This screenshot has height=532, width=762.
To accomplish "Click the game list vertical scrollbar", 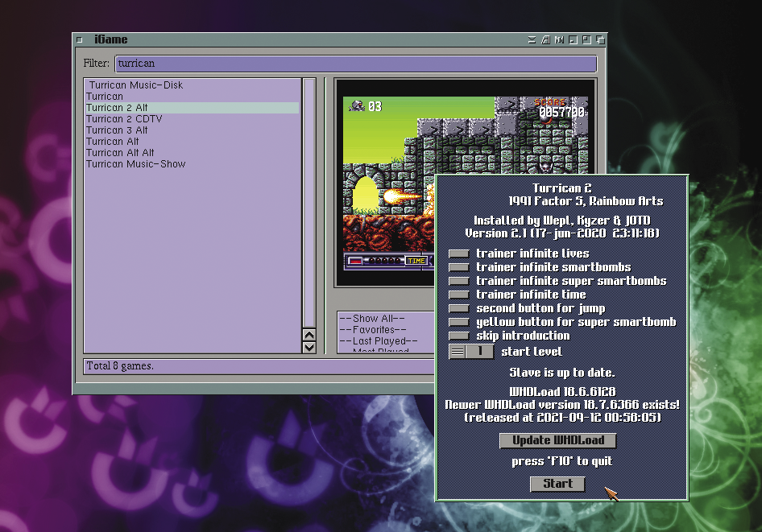I will (x=309, y=201).
